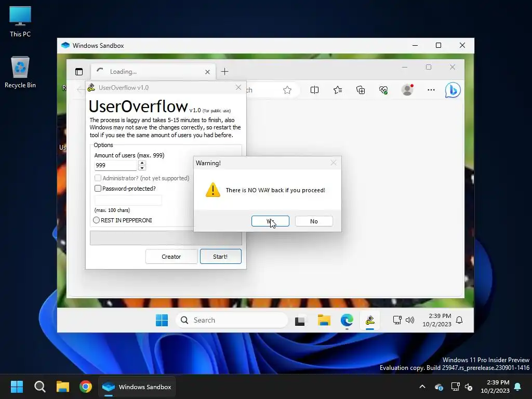Open OneDrive tray icon on host

438,387
